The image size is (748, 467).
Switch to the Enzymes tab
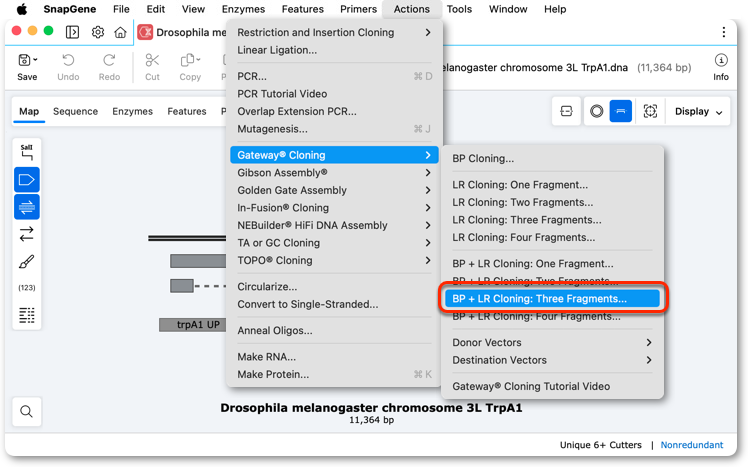point(133,111)
